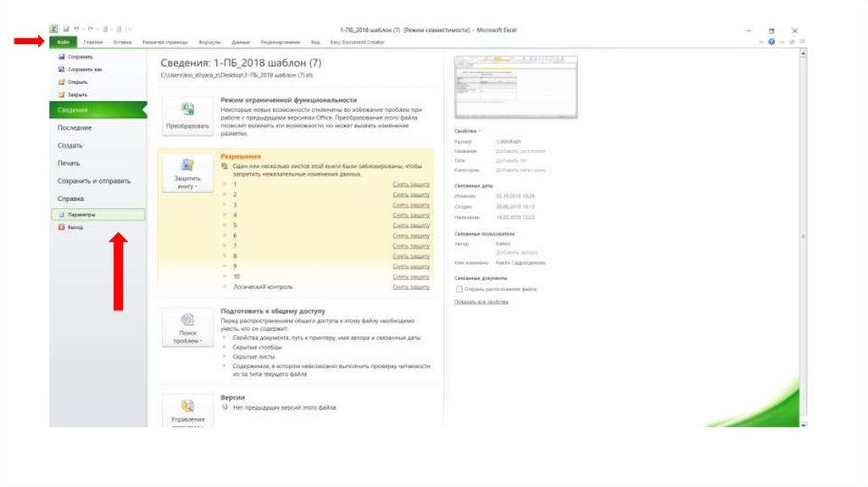
Task: Click the Добавить категорию field
Action: (x=521, y=170)
